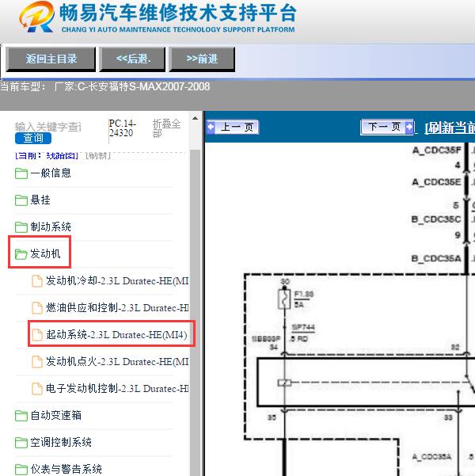The image size is (475, 476).
Task: Open 发动机冷却-2.3L Duratec-HE entry
Action: click(x=117, y=281)
